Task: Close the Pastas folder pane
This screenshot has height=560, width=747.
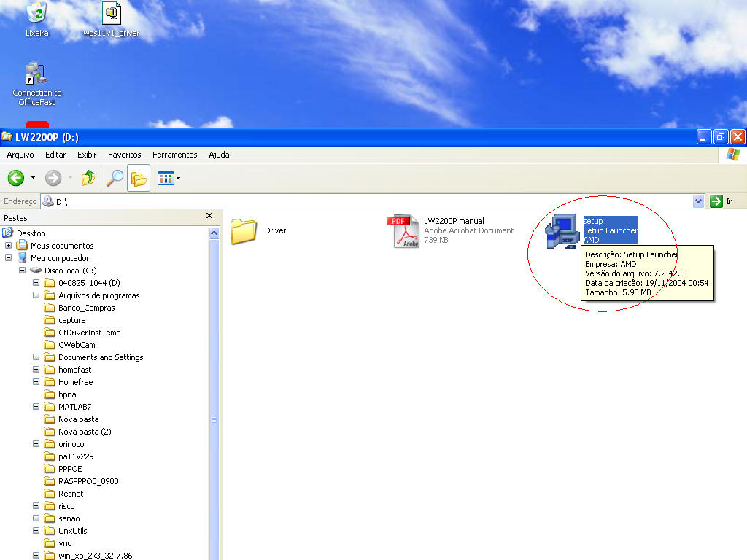Action: [x=209, y=216]
